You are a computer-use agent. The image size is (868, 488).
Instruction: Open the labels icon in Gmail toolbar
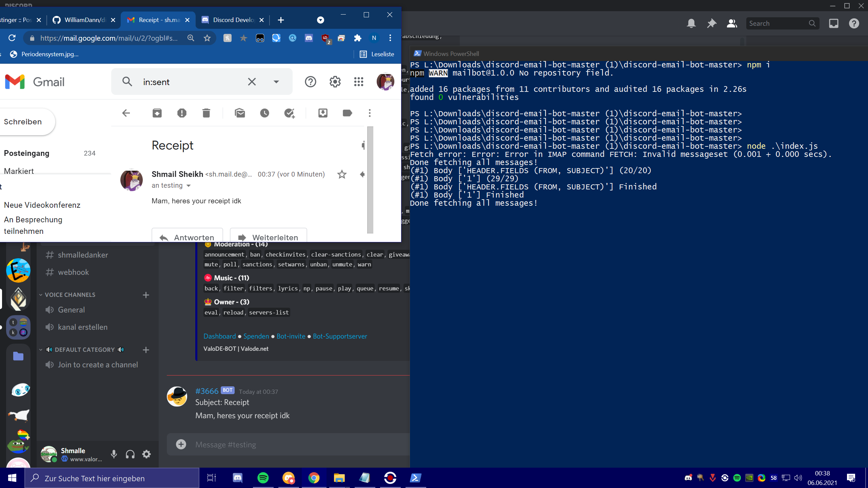(347, 113)
